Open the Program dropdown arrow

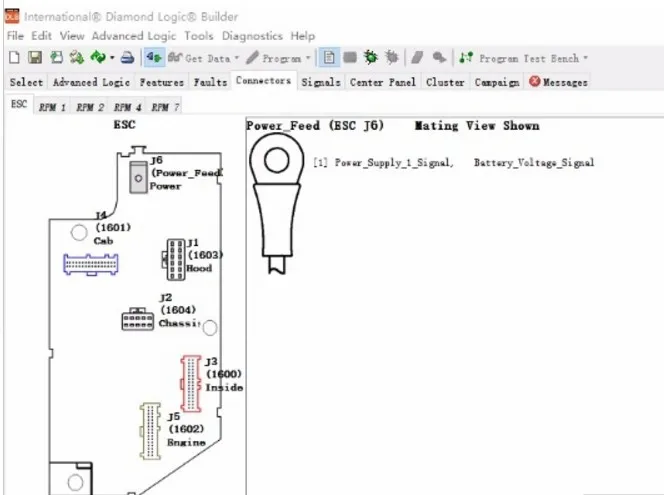click(x=308, y=58)
